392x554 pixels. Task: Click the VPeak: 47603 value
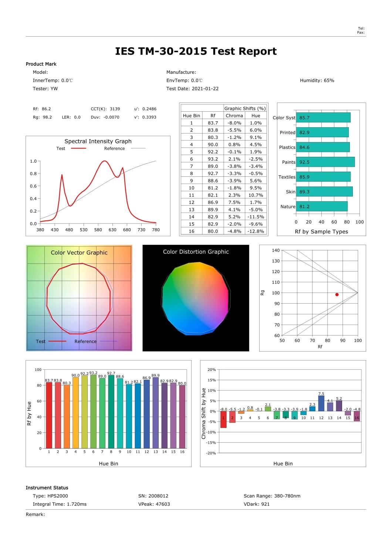click(x=154, y=504)
